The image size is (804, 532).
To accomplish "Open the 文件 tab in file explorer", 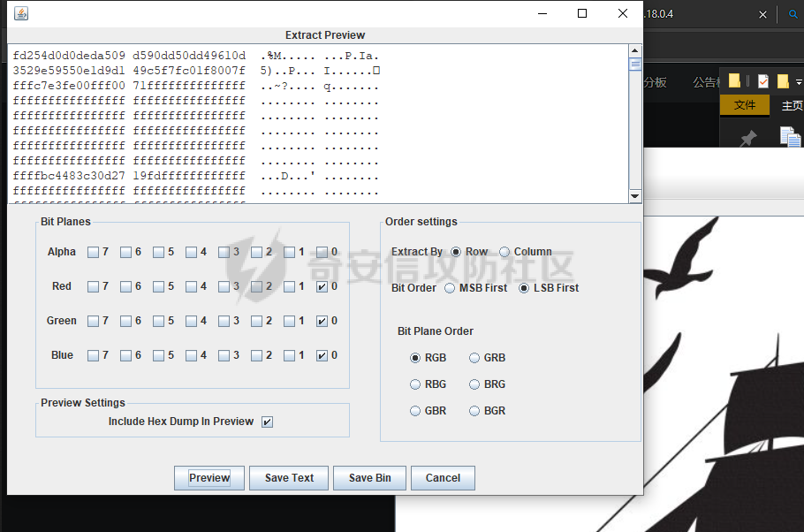I will tap(745, 105).
